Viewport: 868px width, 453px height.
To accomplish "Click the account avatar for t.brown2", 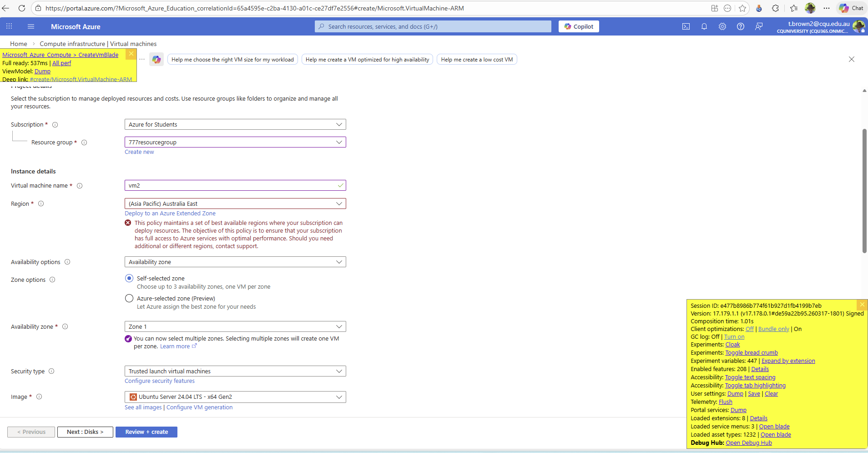I will coord(858,26).
